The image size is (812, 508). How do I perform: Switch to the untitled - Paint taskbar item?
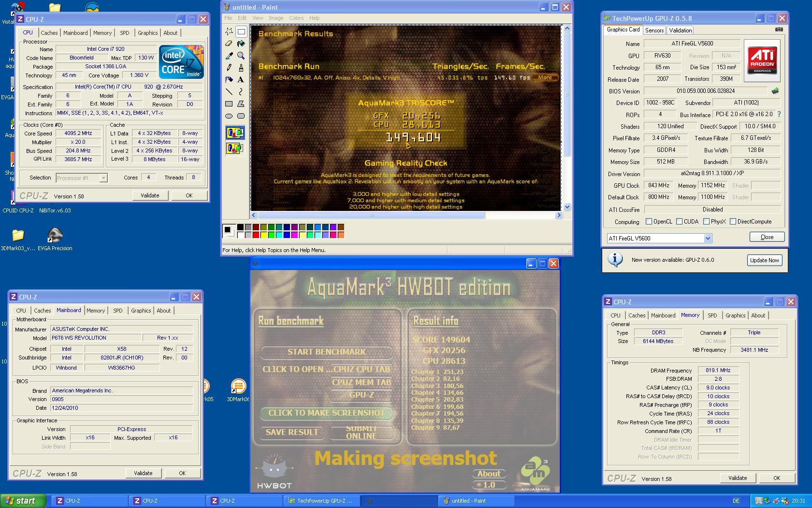pyautogui.click(x=476, y=501)
